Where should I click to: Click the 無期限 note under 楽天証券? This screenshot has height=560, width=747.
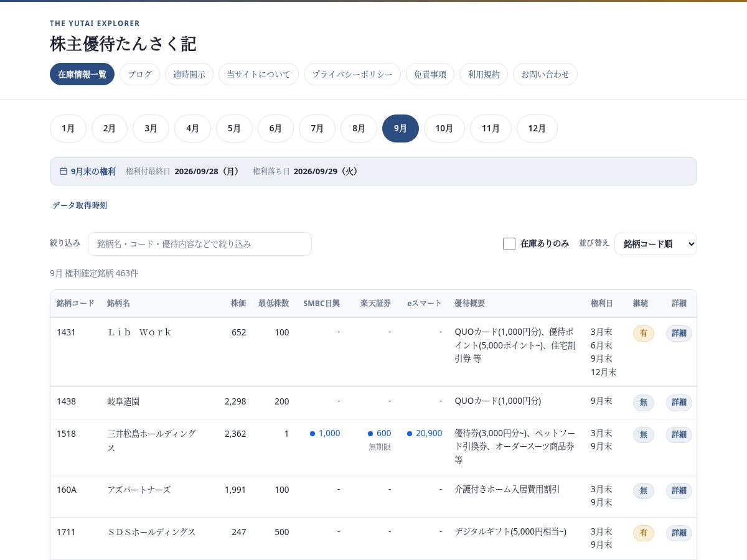[x=380, y=447]
